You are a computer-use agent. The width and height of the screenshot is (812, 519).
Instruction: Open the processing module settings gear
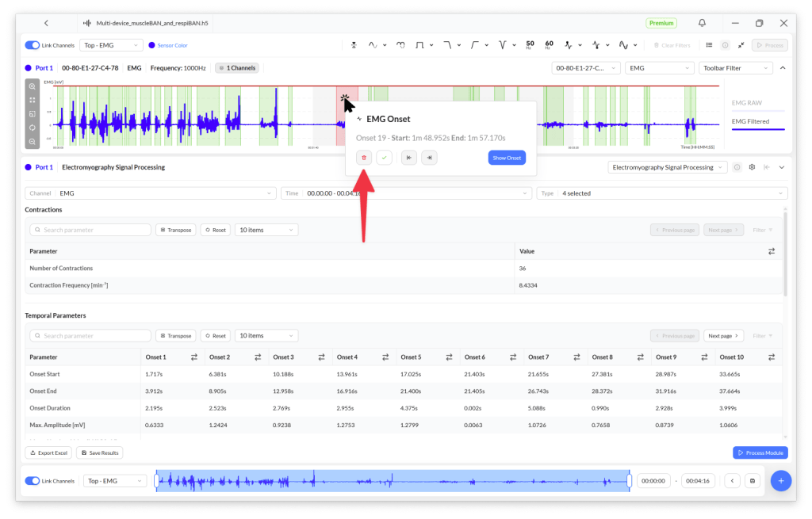(752, 167)
